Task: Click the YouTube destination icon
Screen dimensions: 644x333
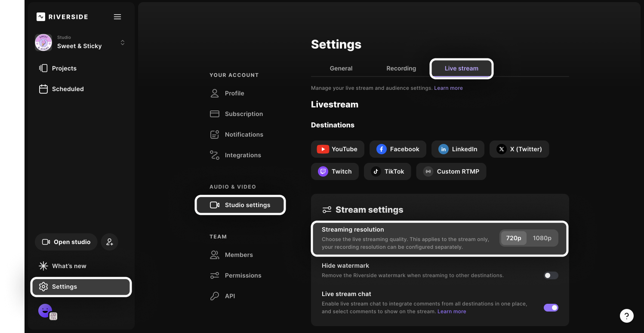Action: [323, 149]
